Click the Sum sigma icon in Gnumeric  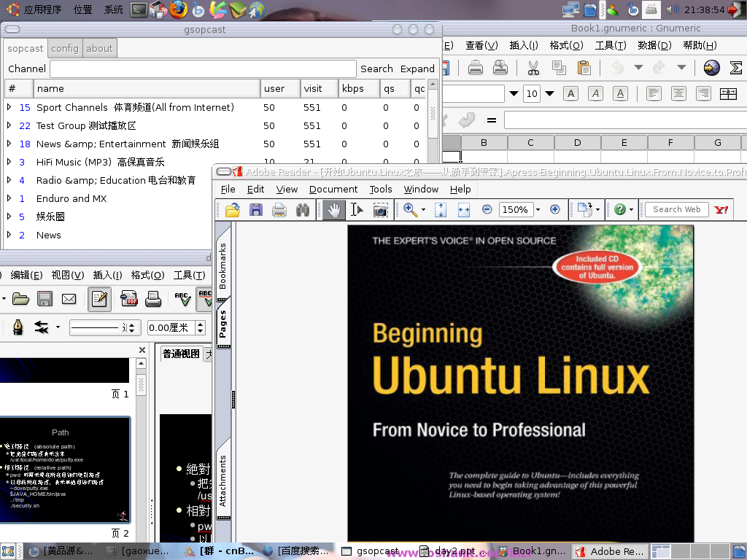pos(736,68)
